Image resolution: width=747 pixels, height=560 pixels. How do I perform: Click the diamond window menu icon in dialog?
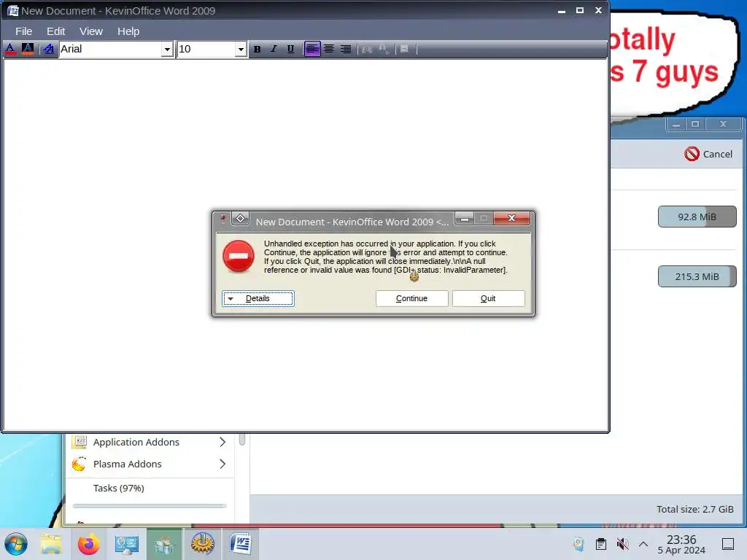pos(241,219)
